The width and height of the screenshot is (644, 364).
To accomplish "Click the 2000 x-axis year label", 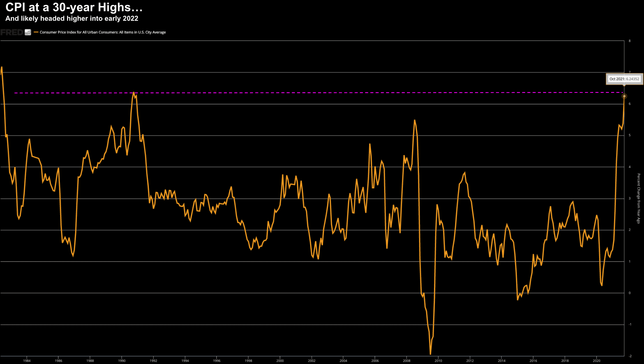I will pos(280,361).
